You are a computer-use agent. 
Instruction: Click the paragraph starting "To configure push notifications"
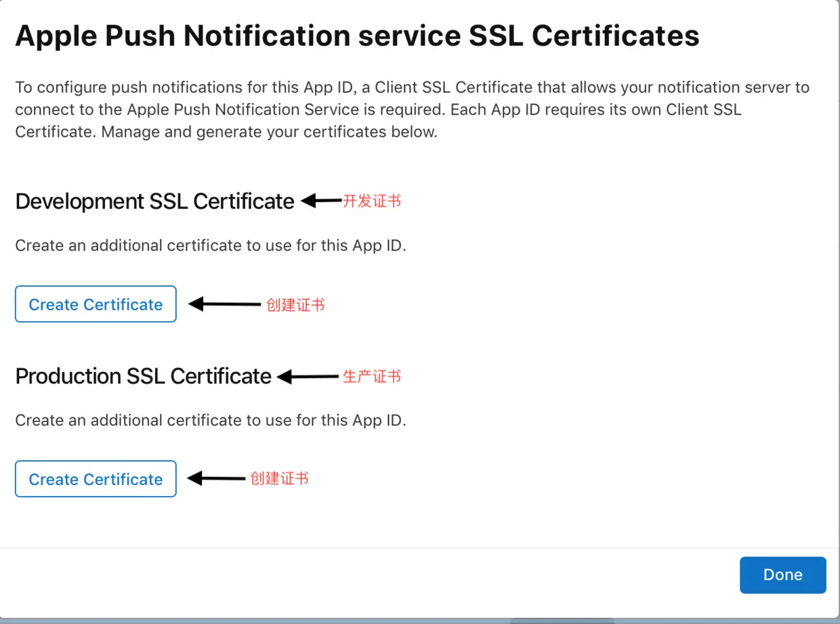point(412,109)
